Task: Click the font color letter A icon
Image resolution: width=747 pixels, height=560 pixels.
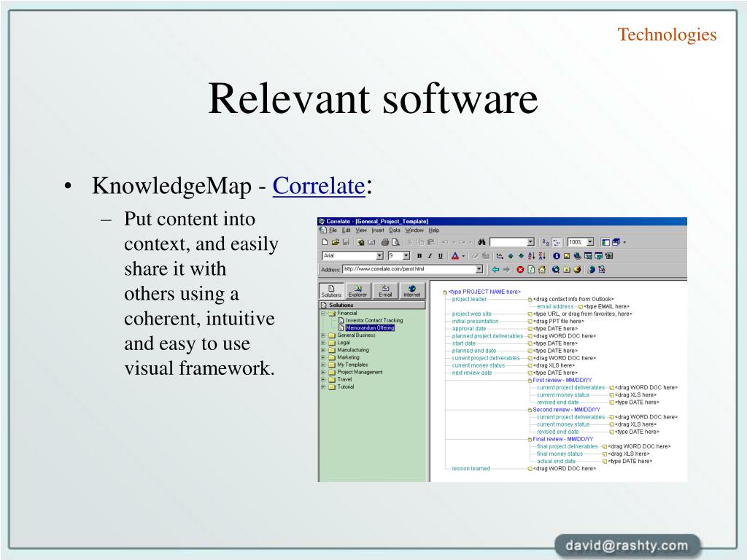Action: tap(455, 256)
